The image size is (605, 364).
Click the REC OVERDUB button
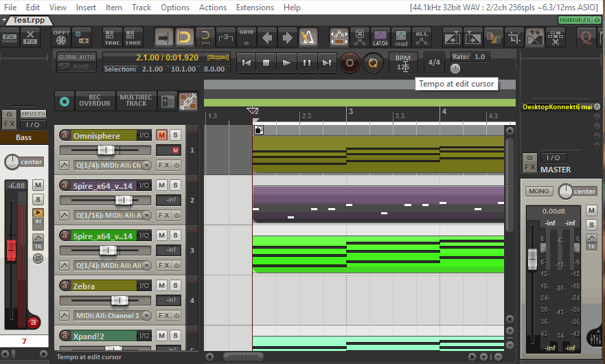pos(94,100)
